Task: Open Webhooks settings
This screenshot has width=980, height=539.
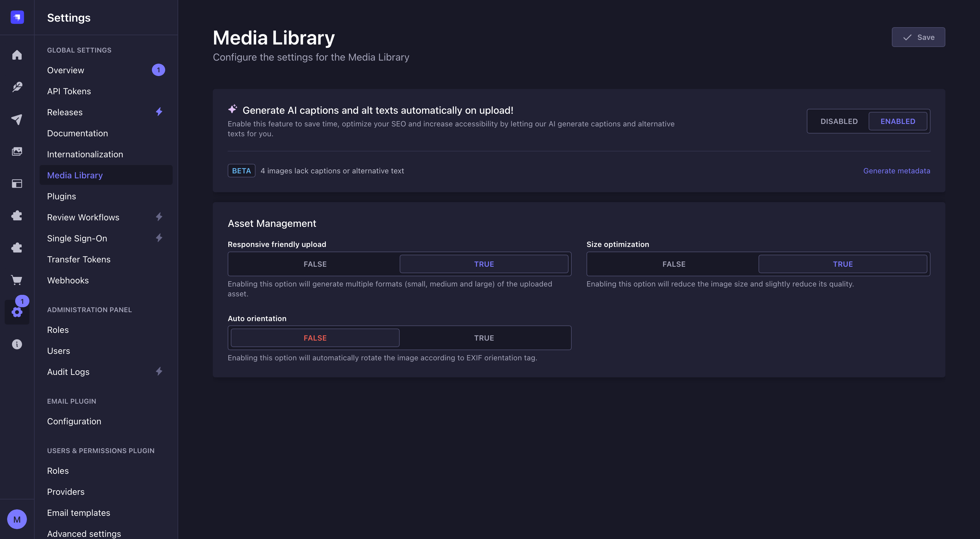Action: click(68, 280)
